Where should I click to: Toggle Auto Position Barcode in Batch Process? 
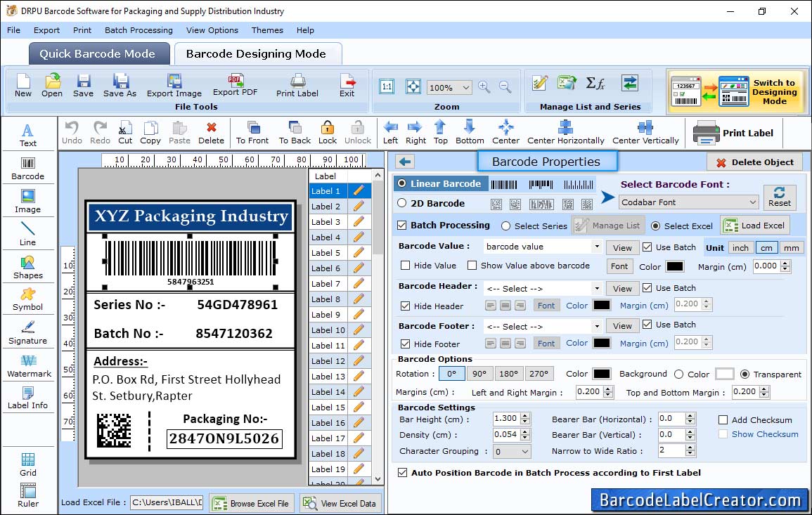point(402,473)
